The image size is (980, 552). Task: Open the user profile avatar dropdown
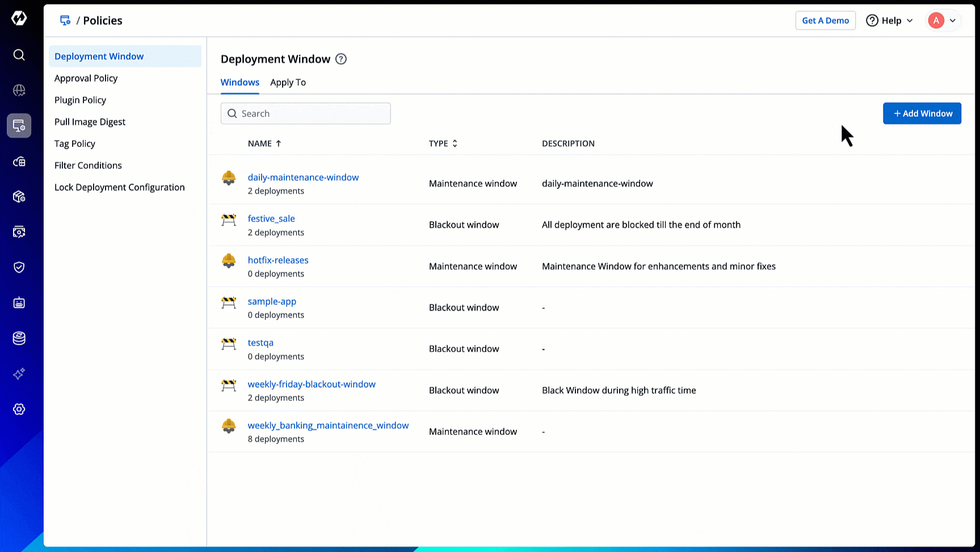(x=942, y=20)
